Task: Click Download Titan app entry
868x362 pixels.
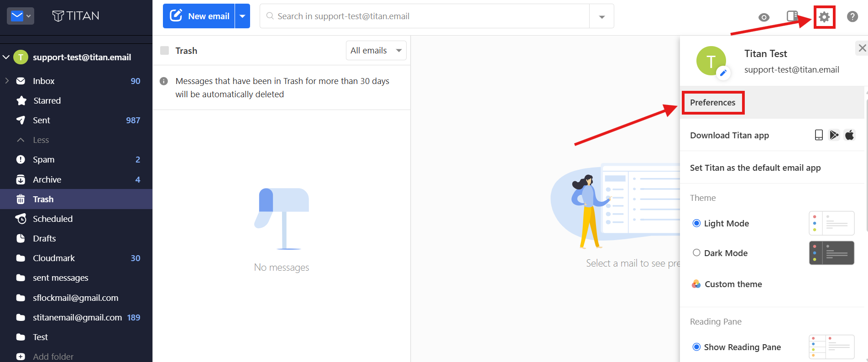Action: (729, 135)
